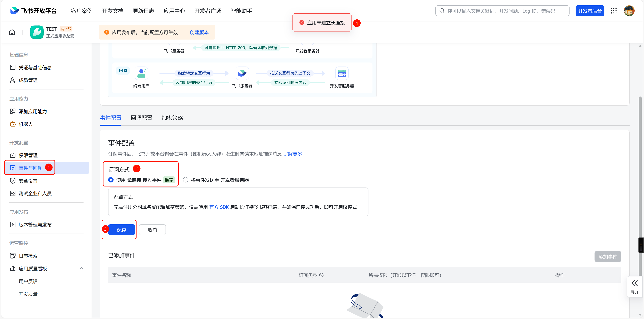
Task: Click the user avatar picture
Action: [x=629, y=11]
